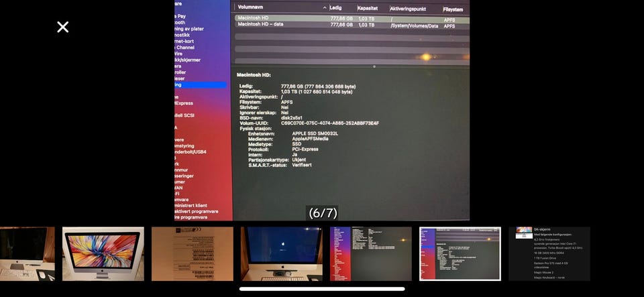Close the photo gallery viewer
Screen dimensions: 644x297
coord(62,27)
